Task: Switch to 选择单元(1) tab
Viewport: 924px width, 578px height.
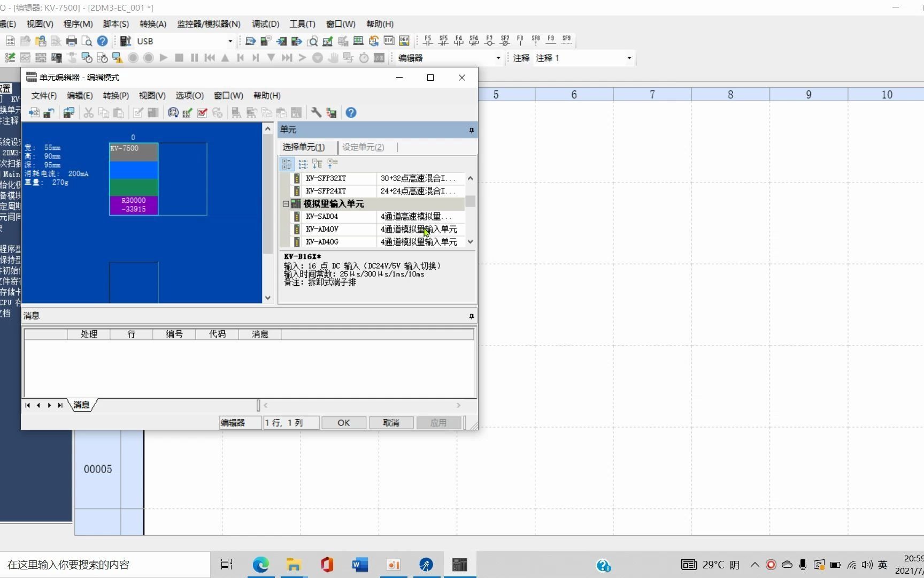Action: (x=304, y=147)
